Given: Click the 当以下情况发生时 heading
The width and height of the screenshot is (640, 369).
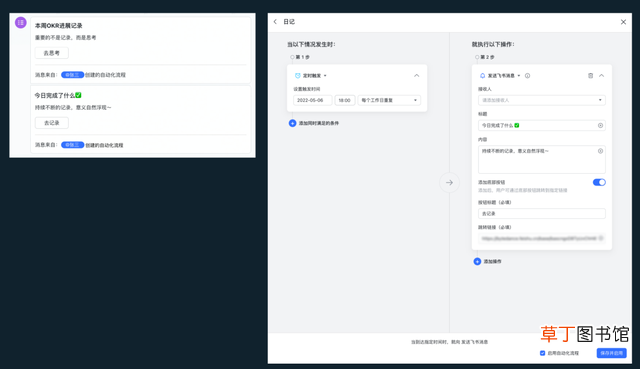Looking at the screenshot, I should [311, 44].
